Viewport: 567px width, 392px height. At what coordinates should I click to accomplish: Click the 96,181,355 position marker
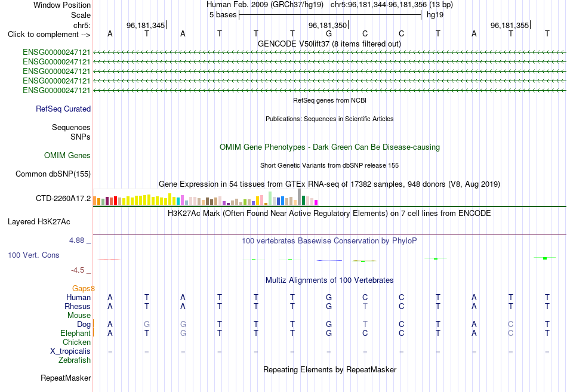(x=510, y=25)
